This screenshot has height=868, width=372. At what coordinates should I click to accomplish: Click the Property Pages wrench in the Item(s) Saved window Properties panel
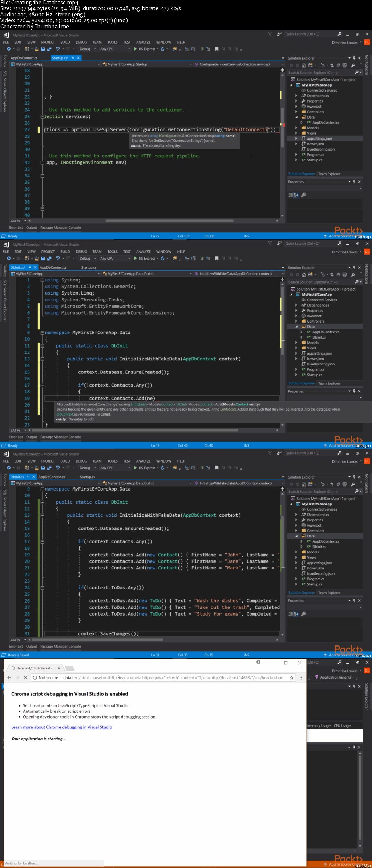click(x=303, y=614)
